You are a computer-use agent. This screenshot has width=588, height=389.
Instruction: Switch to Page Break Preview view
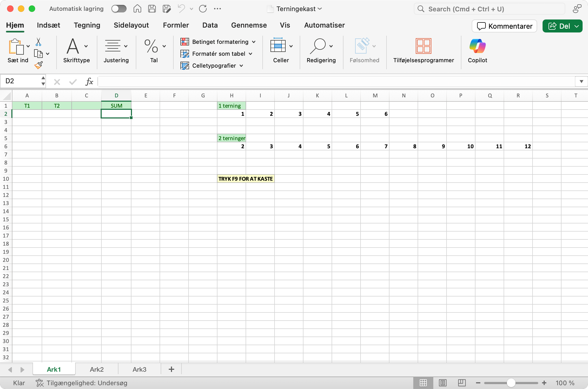tap(462, 383)
